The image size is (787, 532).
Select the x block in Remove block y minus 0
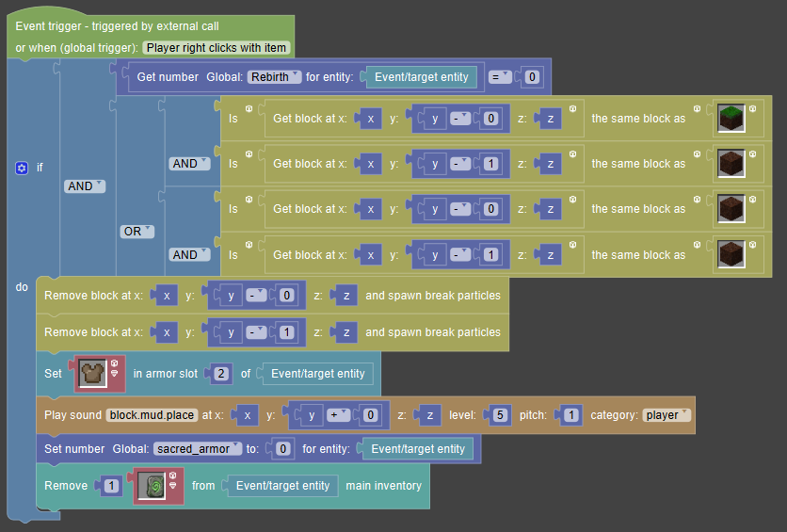pos(167,295)
